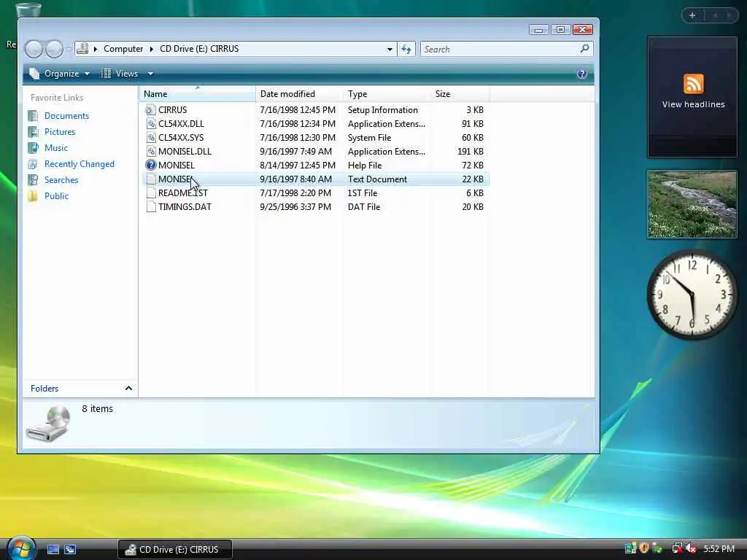This screenshot has height=560, width=747.
Task: Click the Music icon in Favorite Links
Action: click(33, 148)
